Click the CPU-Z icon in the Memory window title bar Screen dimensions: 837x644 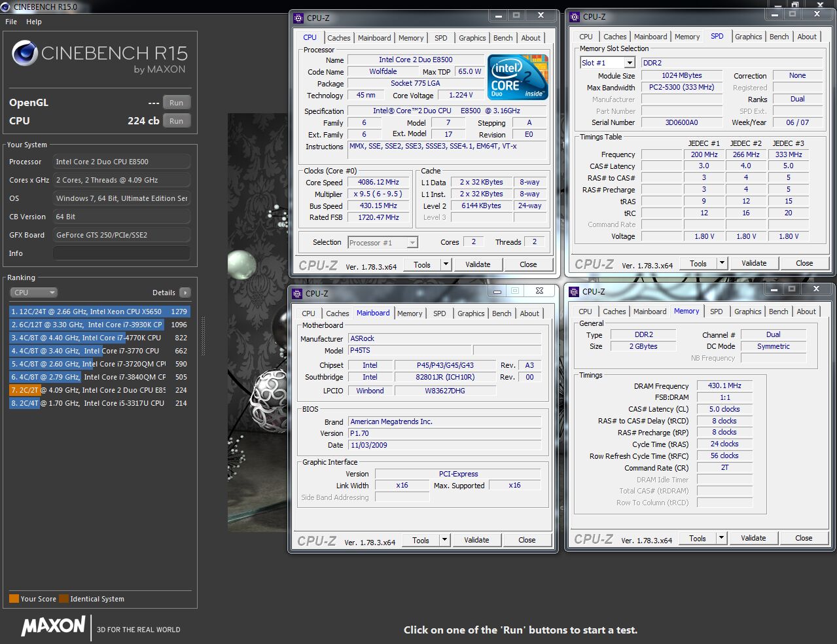pyautogui.click(x=574, y=291)
